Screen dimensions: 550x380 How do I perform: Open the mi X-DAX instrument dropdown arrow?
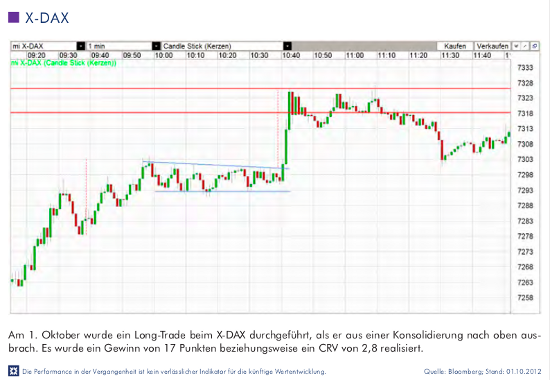[81, 46]
